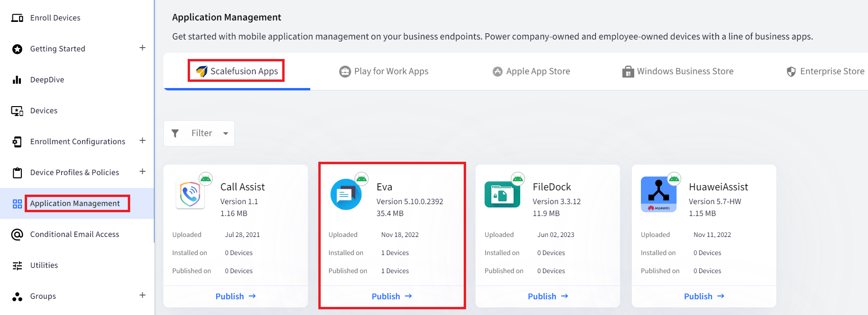
Task: Click the HuaweiAssist app title
Action: coord(718,187)
